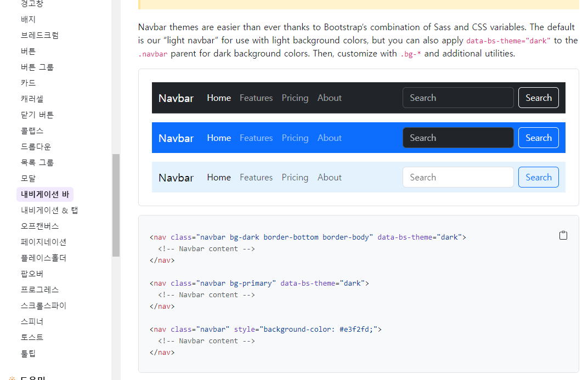Open 배지 in the sidebar

coord(28,20)
